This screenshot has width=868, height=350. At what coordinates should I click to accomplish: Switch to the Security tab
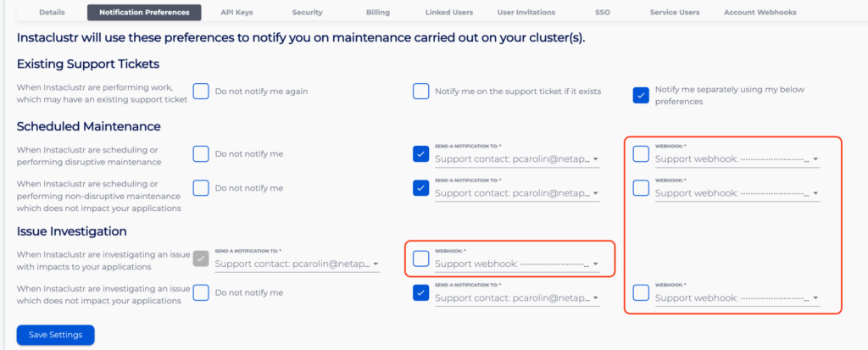click(307, 13)
